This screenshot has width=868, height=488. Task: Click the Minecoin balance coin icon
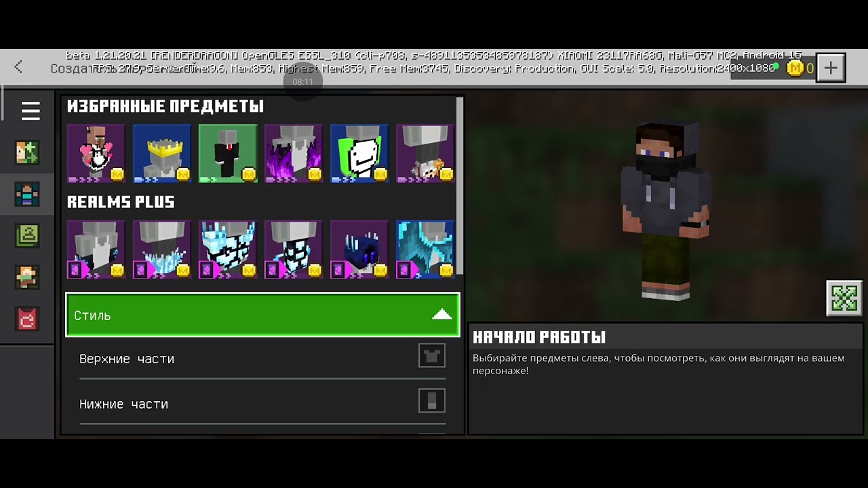click(795, 68)
